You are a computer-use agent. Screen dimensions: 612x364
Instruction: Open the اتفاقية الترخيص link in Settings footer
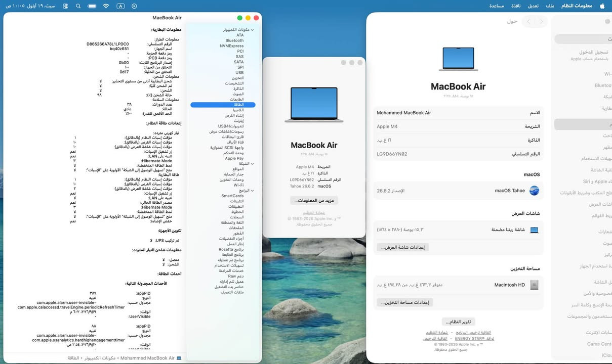[435, 338]
